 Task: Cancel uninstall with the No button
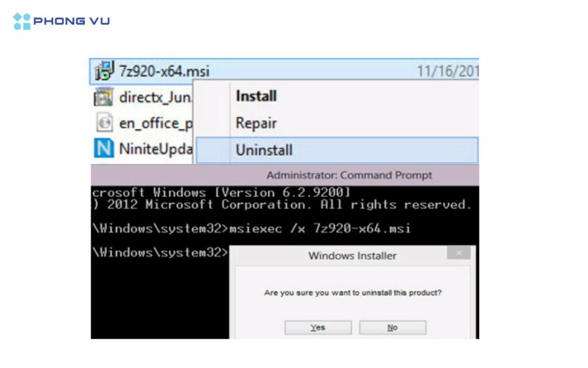point(393,327)
